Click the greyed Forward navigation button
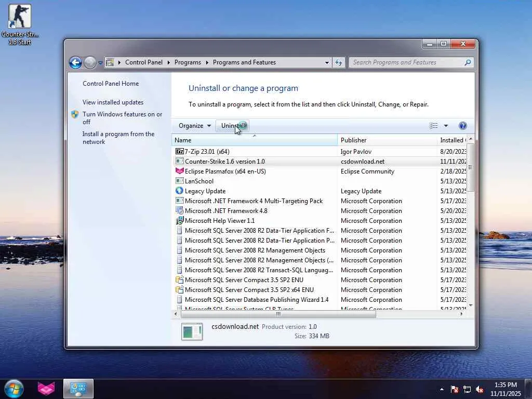This screenshot has height=399, width=532. [x=90, y=62]
